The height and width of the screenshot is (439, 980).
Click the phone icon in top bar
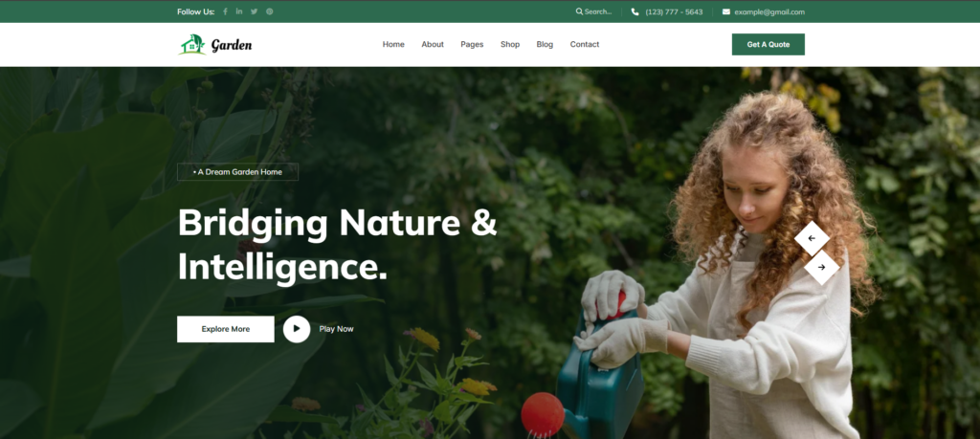coord(635,11)
